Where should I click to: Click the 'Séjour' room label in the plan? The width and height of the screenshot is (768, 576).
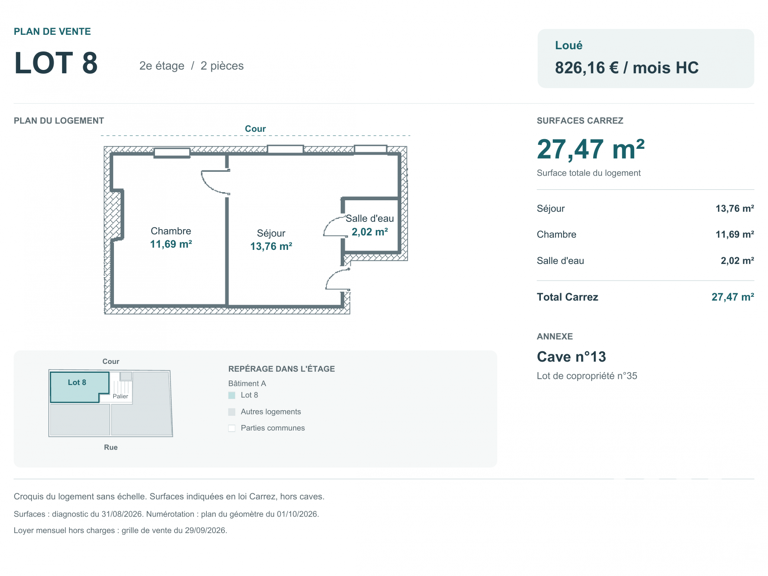coord(271,233)
